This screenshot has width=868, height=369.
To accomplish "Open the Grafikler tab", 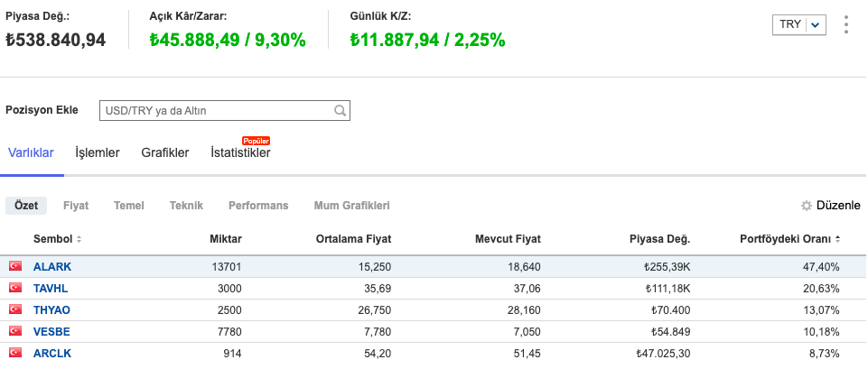I will (x=165, y=153).
